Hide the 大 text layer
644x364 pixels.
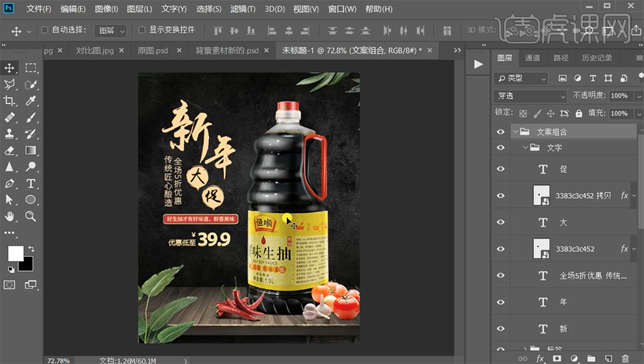click(501, 222)
